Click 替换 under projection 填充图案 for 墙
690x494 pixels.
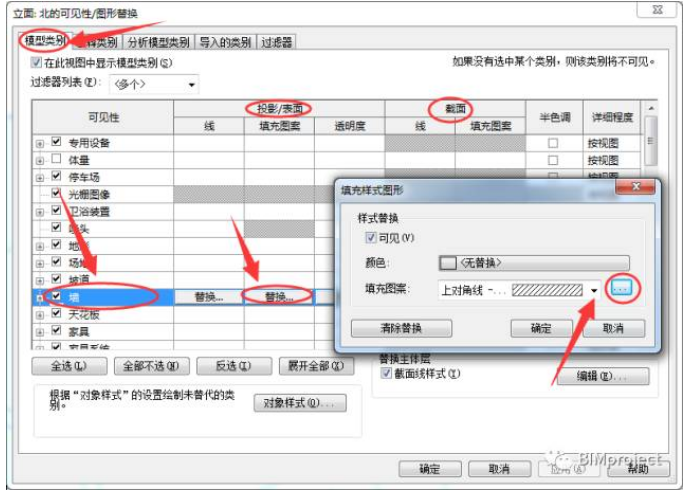coord(279,297)
